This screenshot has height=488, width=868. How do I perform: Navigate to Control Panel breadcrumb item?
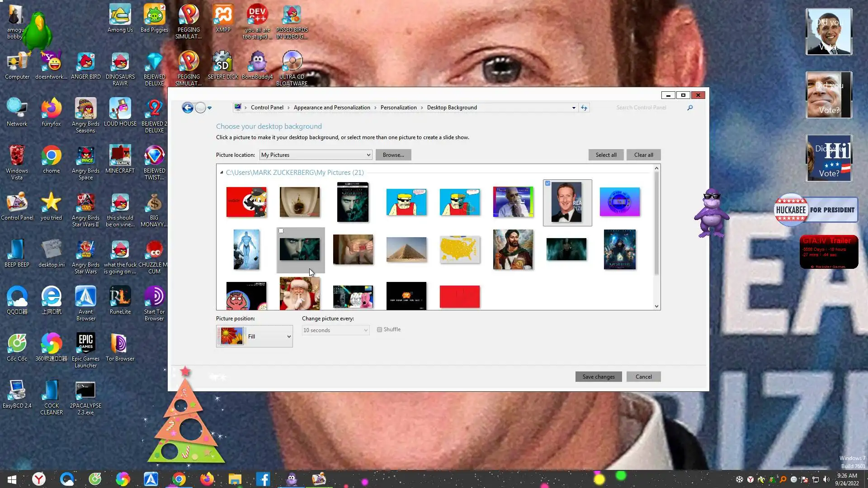267,108
